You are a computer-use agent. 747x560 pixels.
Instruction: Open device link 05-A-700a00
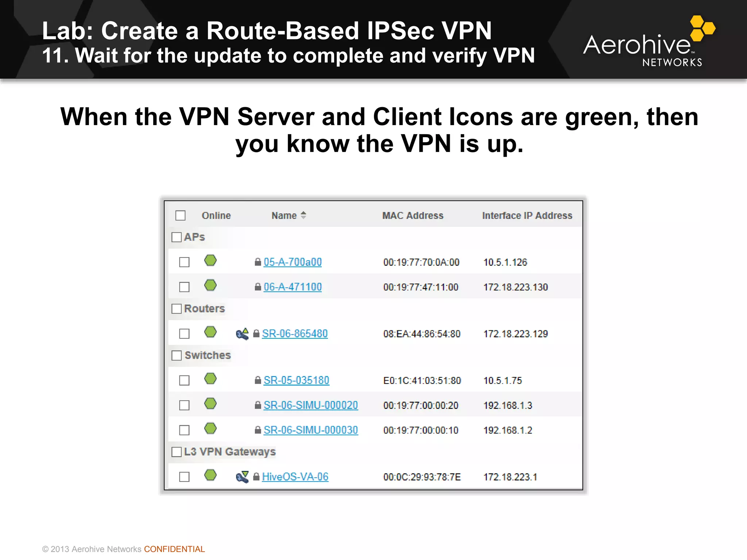coord(293,262)
